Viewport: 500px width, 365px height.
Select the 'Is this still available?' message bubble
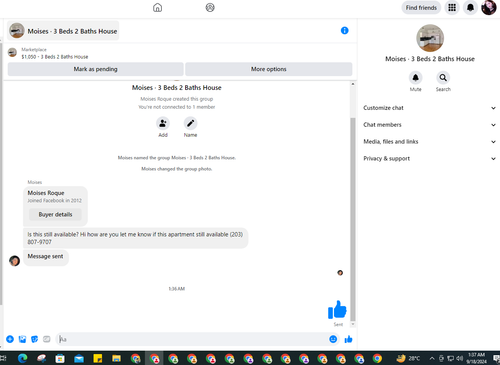135,238
